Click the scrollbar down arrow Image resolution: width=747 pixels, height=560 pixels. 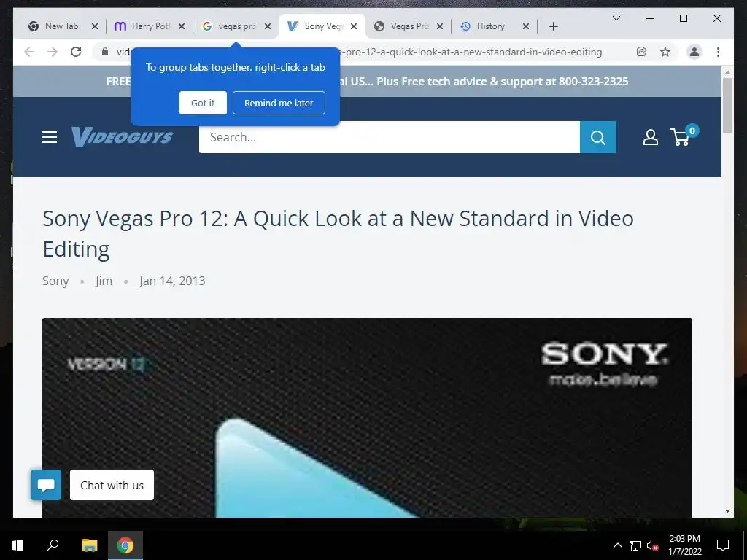727,511
